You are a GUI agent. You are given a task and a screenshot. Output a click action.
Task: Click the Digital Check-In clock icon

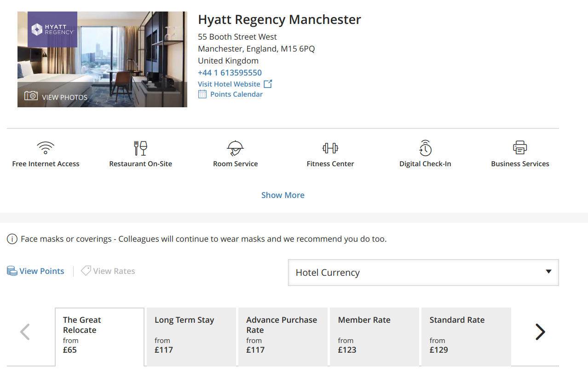click(425, 148)
